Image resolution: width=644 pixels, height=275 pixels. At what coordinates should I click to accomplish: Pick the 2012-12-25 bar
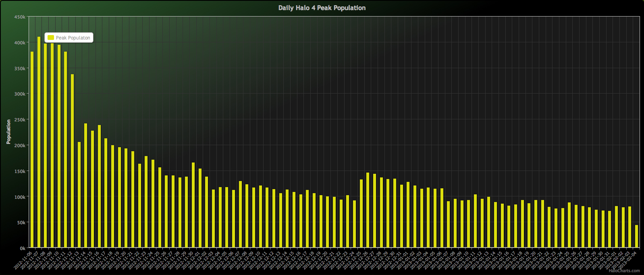tap(361, 213)
